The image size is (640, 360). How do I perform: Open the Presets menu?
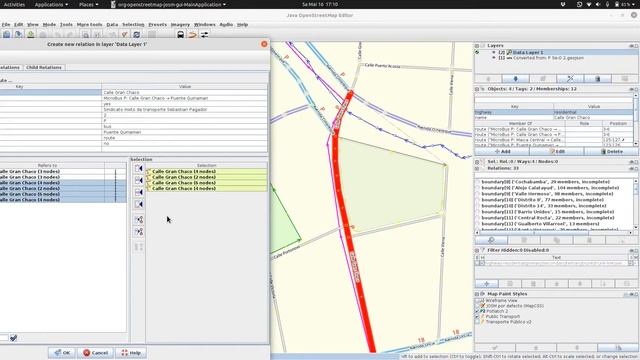[158, 24]
